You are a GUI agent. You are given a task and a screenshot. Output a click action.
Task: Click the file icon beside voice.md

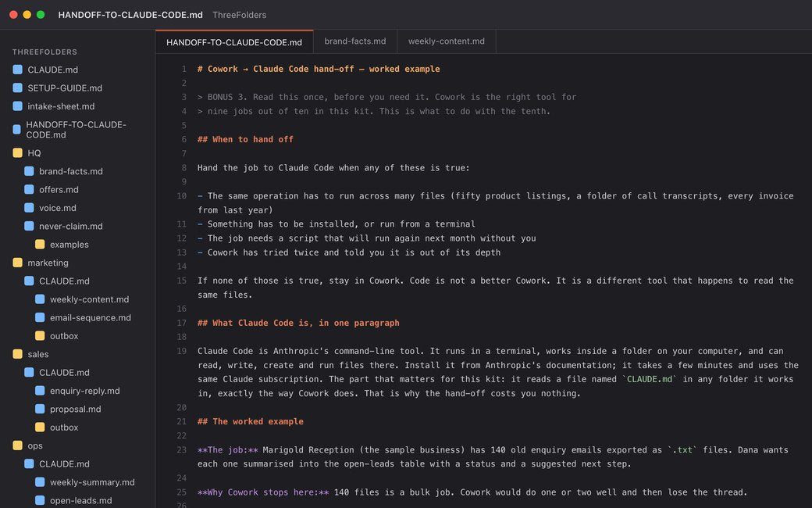[29, 208]
